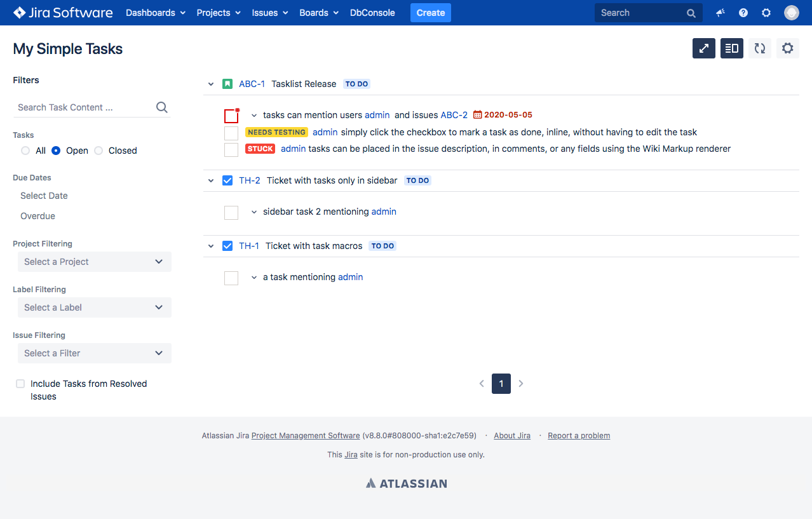Viewport: 812px width, 519px height.
Task: Open issue link ABC-1
Action: pyautogui.click(x=252, y=84)
